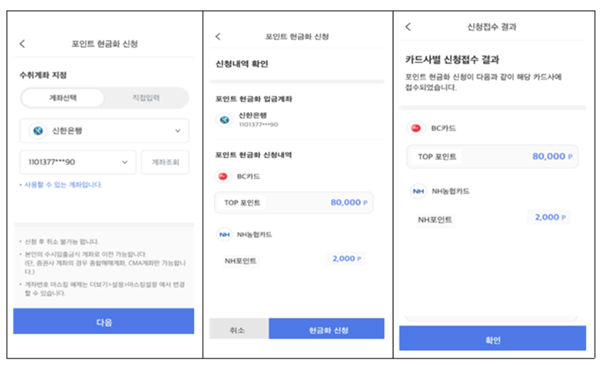The height and width of the screenshot is (365, 600).
Task: Click the 수취계좌 지정 heading
Action: [x=43, y=75]
